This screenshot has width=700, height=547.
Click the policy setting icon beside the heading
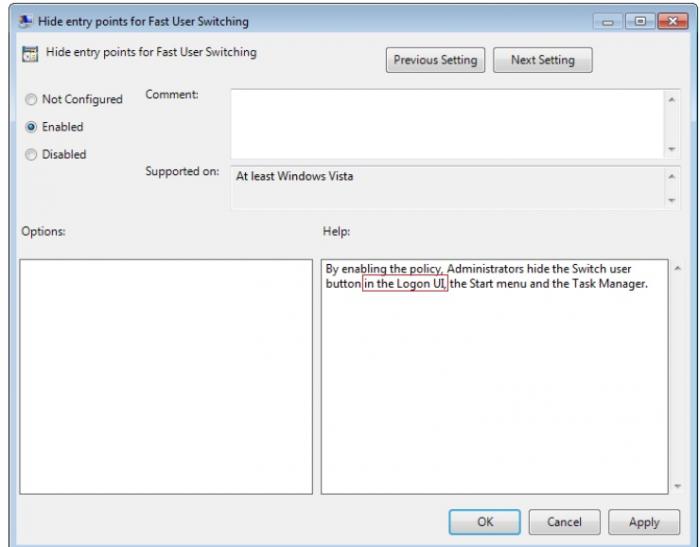(30, 55)
